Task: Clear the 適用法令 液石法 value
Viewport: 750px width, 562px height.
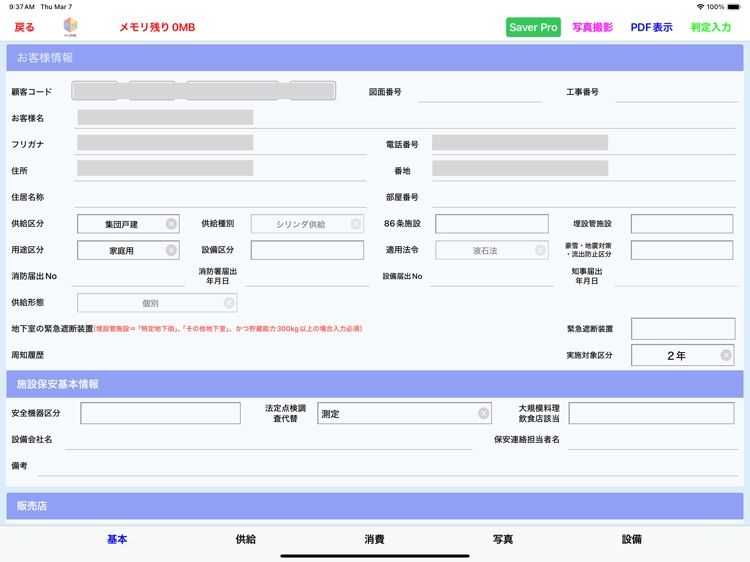Action: click(540, 250)
